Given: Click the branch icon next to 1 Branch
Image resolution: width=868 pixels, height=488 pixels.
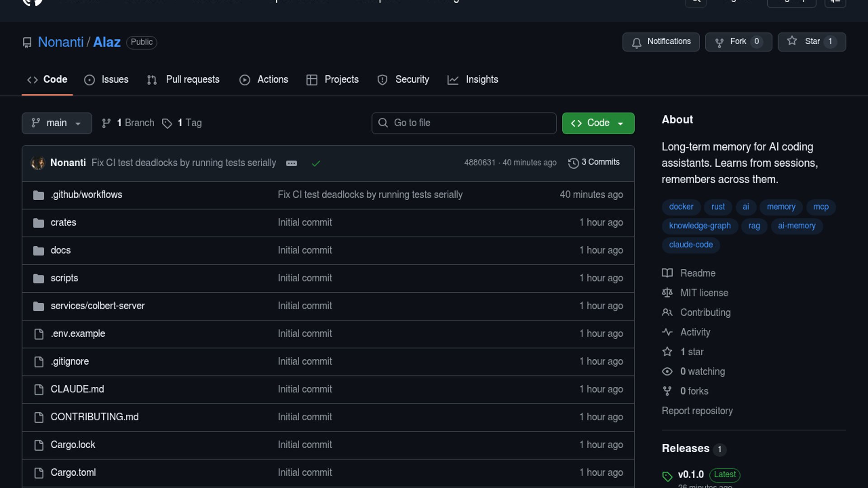Looking at the screenshot, I should click(x=106, y=123).
